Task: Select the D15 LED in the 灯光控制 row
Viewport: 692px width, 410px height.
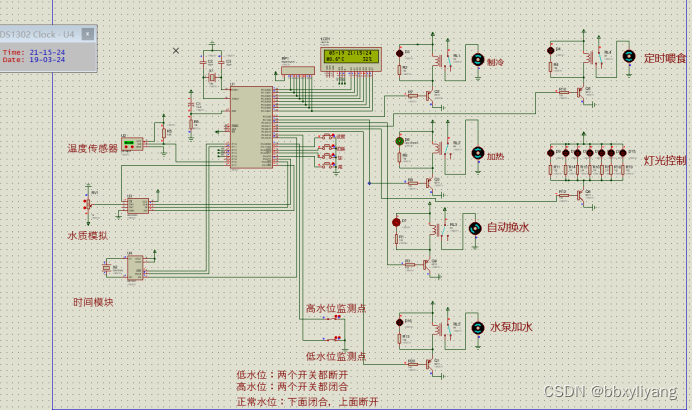Action: (623, 153)
